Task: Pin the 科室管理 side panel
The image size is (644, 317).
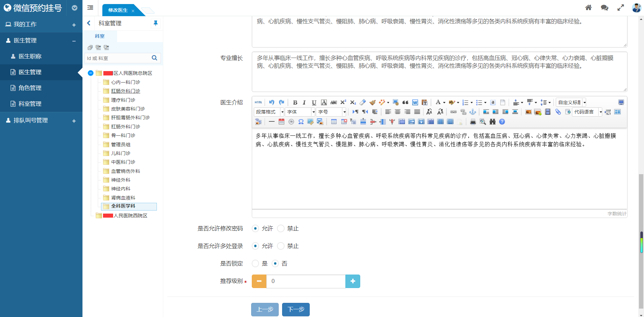Action: pos(156,23)
